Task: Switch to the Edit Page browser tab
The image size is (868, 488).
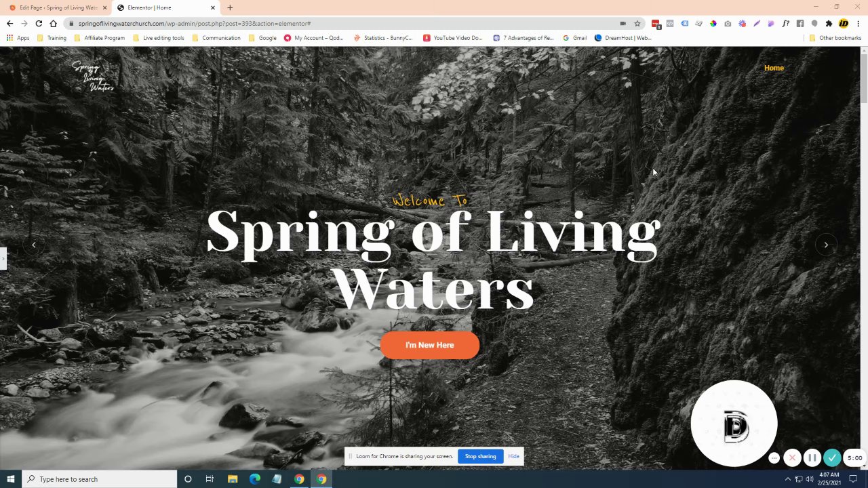Action: (x=58, y=7)
